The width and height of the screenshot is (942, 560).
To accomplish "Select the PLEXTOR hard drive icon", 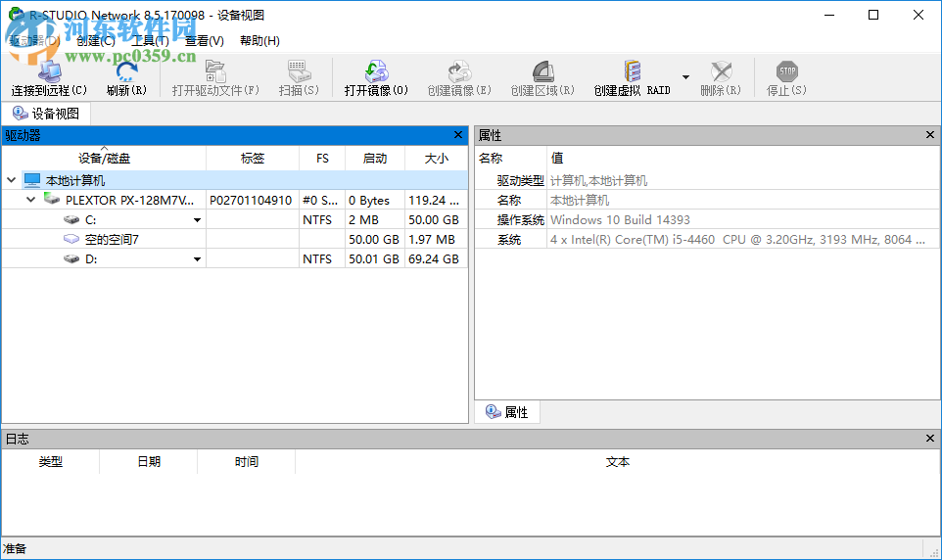I will point(52,199).
